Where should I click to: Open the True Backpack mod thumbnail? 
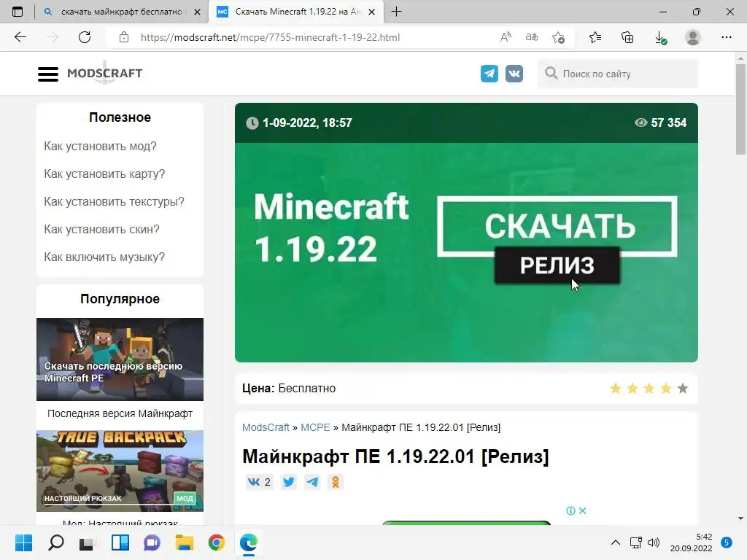point(120,471)
